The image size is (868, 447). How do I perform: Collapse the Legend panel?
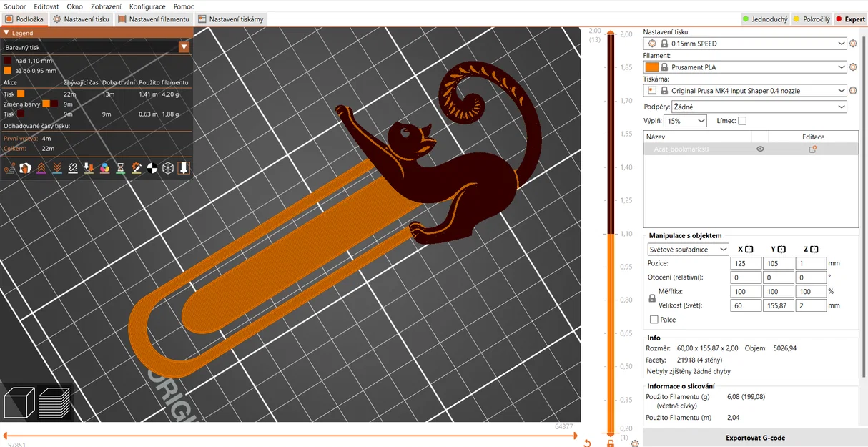click(6, 33)
